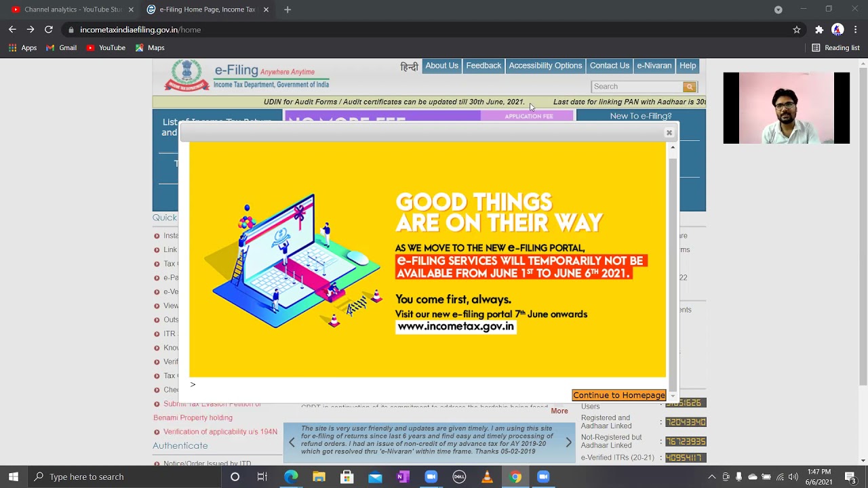This screenshot has height=488, width=868.
Task: Open Mail app from taskbar
Action: pos(375,477)
